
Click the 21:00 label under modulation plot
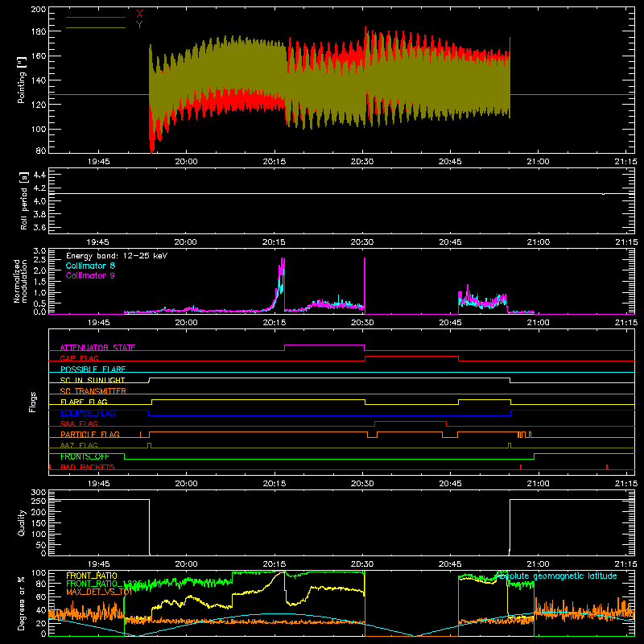click(538, 323)
